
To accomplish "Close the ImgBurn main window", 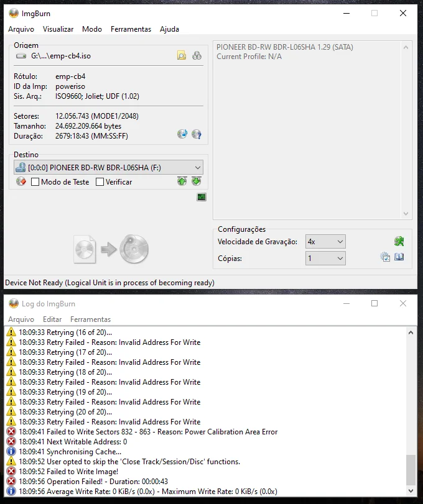I will [x=402, y=13].
